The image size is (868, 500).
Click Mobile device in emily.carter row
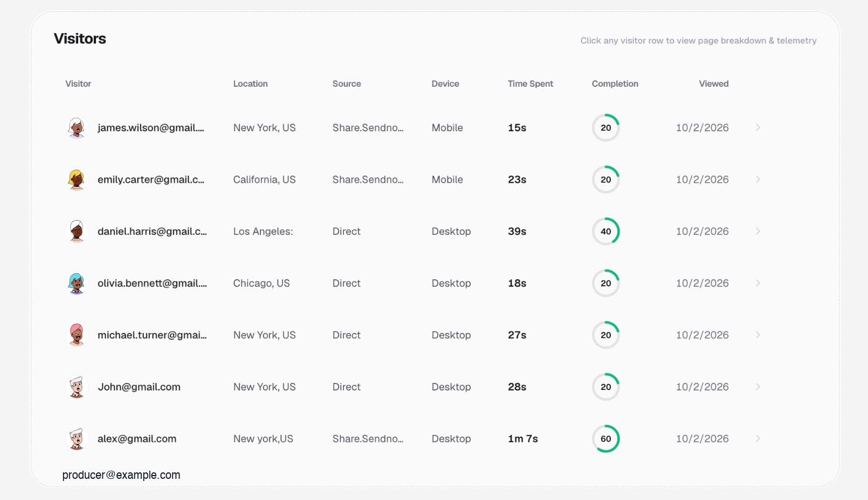[447, 180]
